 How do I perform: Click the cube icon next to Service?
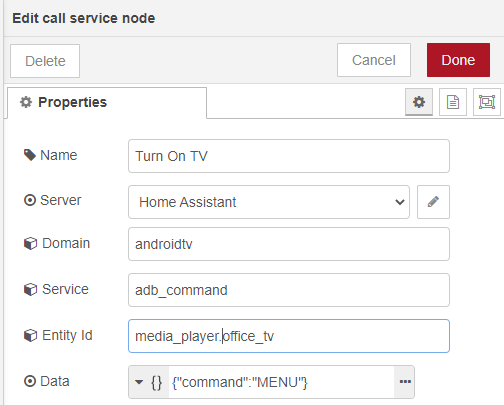point(30,289)
